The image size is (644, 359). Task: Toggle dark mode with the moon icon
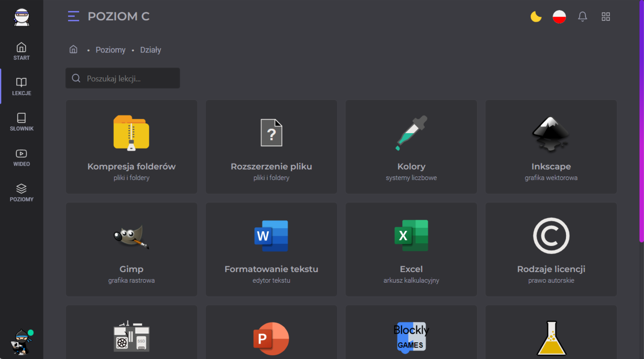(536, 17)
